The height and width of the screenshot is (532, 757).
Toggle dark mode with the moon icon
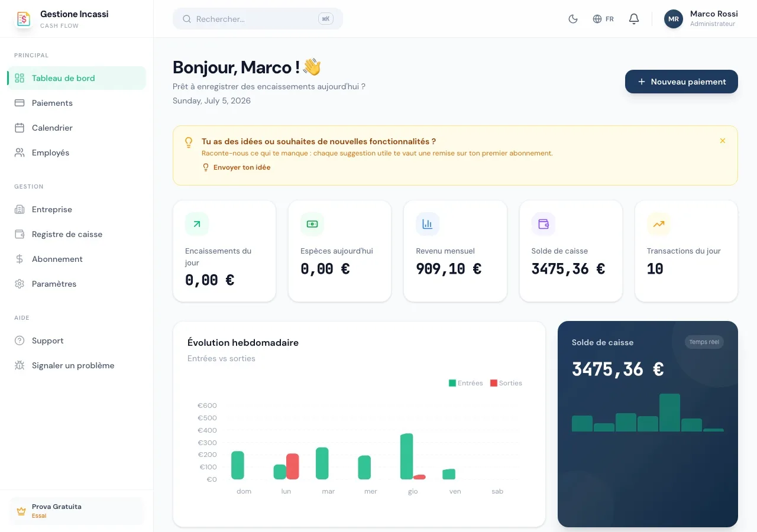[572, 19]
